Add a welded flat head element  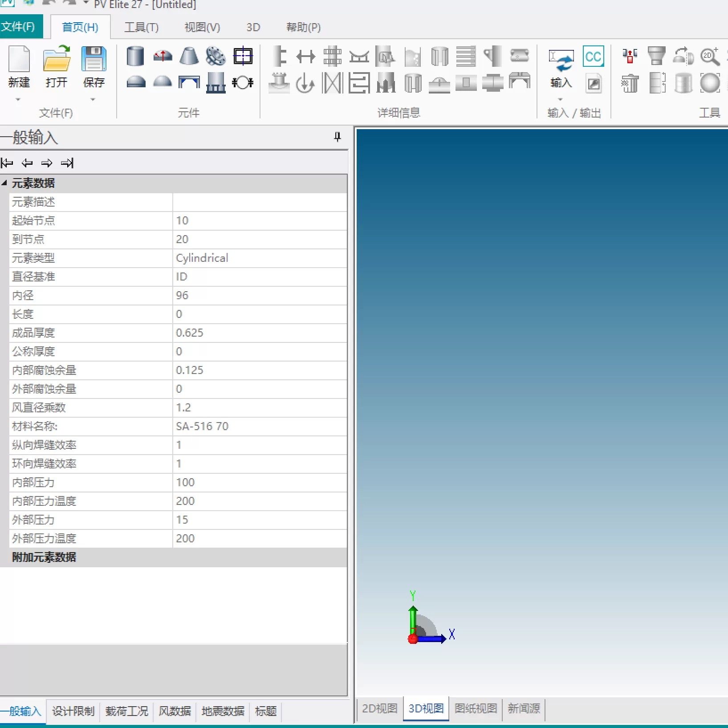[x=189, y=83]
